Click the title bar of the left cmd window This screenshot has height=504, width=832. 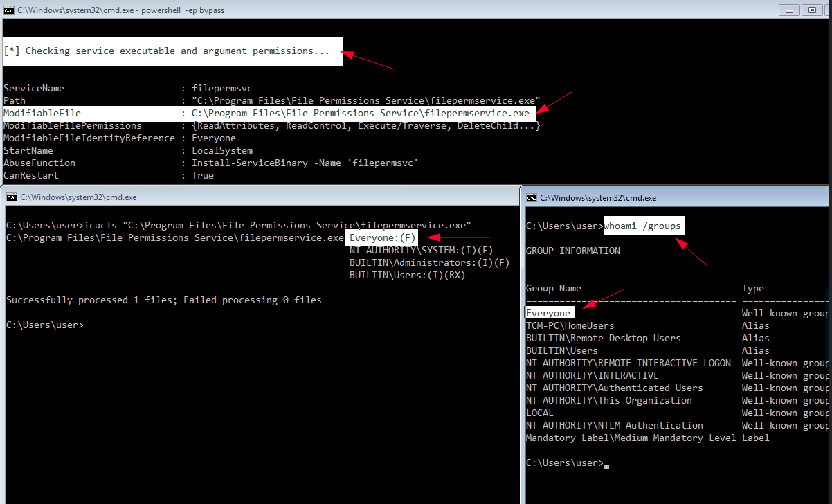click(x=277, y=197)
